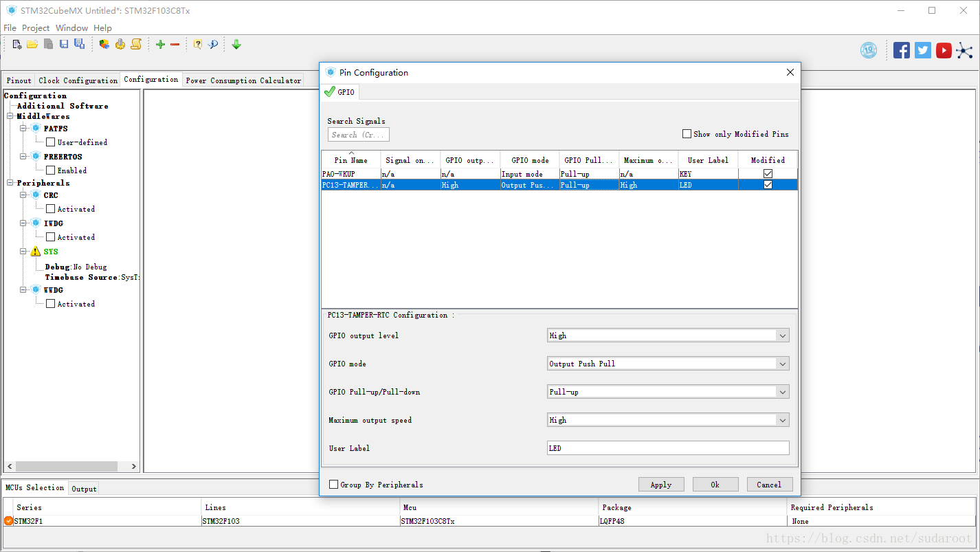Switch to the Output bottom tab
The width and height of the screenshot is (980, 552).
tap(84, 489)
